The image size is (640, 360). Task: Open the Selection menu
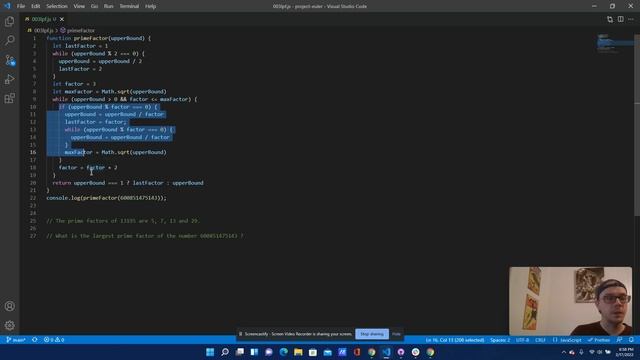coord(57,6)
